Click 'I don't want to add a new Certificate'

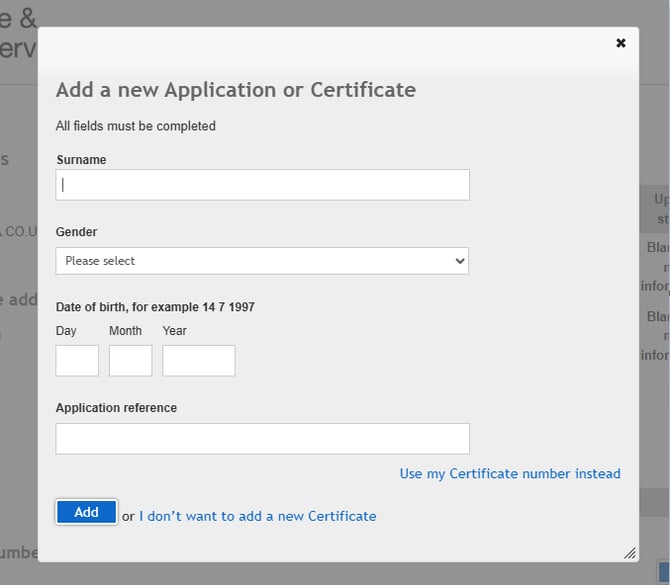[x=258, y=516]
